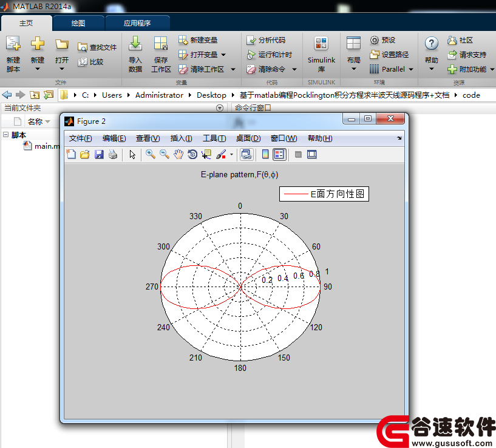Click the Find Files (查找文件) icon

click(82, 47)
